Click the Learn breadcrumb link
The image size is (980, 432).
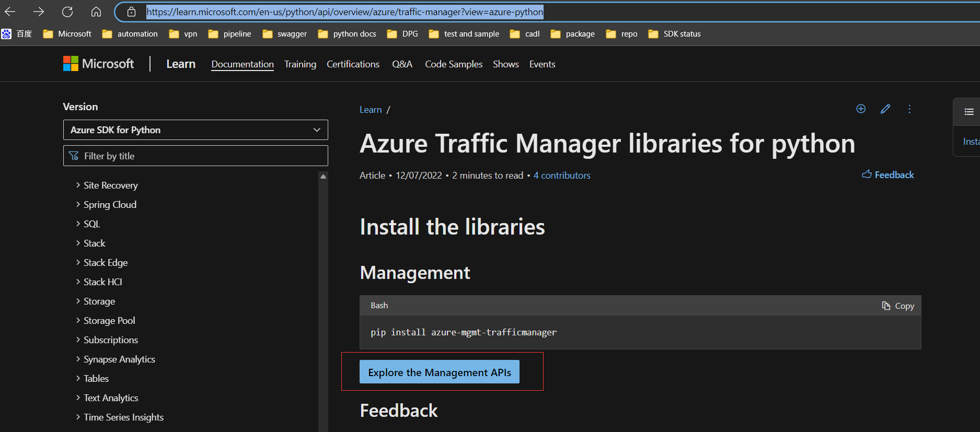pyautogui.click(x=371, y=110)
